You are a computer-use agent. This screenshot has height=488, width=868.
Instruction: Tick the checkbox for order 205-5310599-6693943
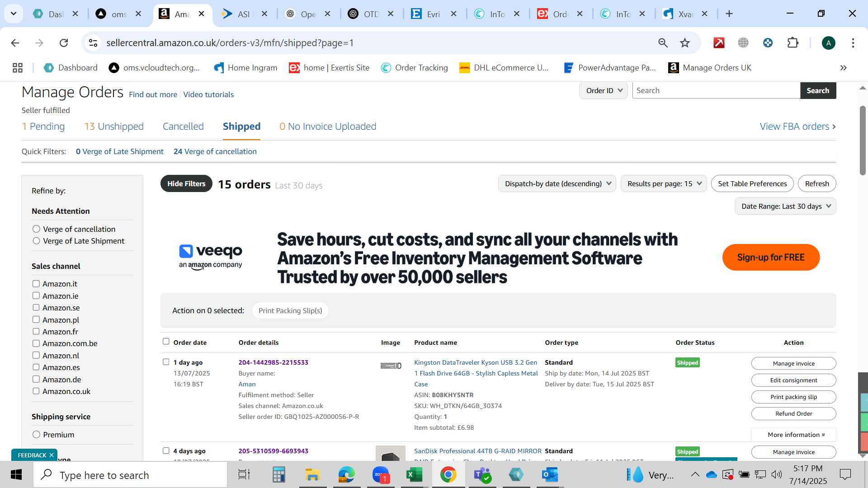(x=166, y=450)
